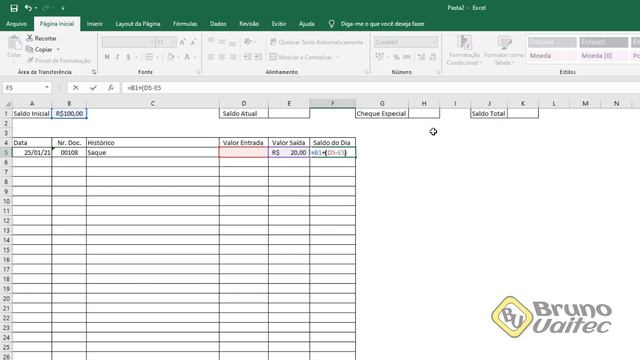Click Mesclar e Centralizar
Screen dimensions: 640x360
(x=301, y=57)
